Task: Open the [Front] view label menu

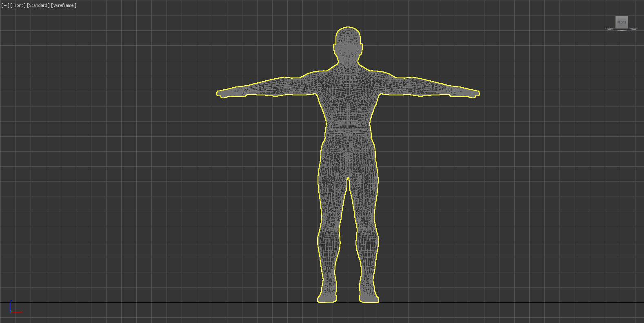Action: click(x=18, y=5)
